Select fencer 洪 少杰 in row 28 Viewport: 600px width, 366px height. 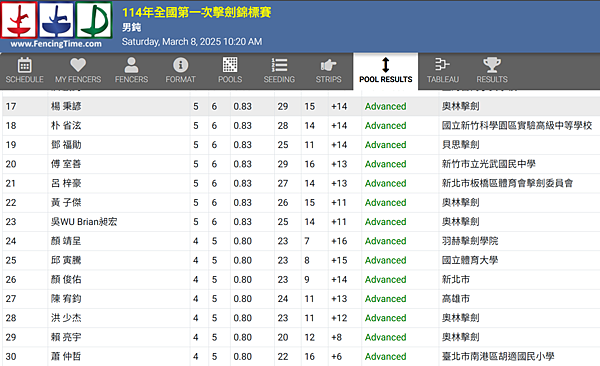click(x=66, y=318)
